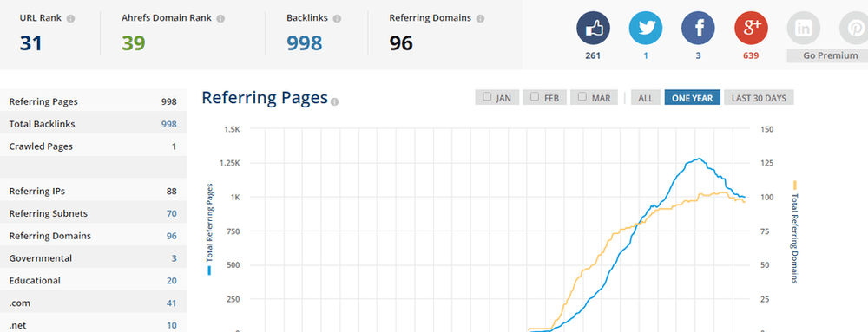Click the Referring Pages chart heading

tap(265, 98)
